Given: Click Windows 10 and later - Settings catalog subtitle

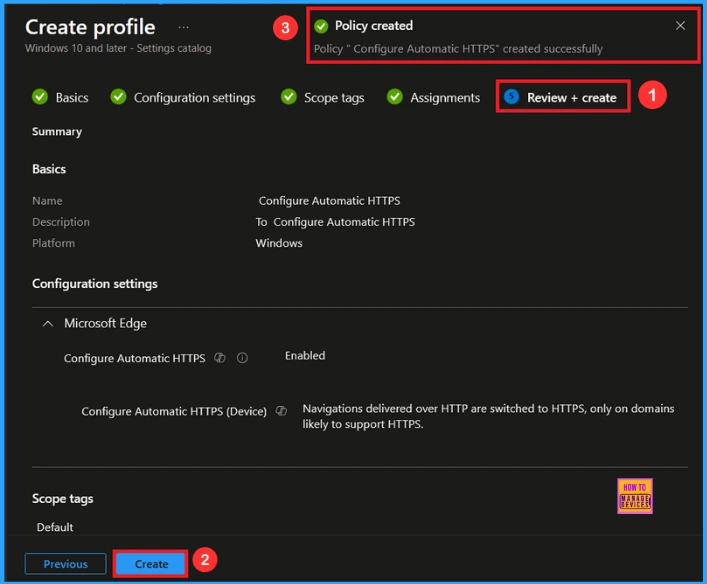Looking at the screenshot, I should point(118,48).
